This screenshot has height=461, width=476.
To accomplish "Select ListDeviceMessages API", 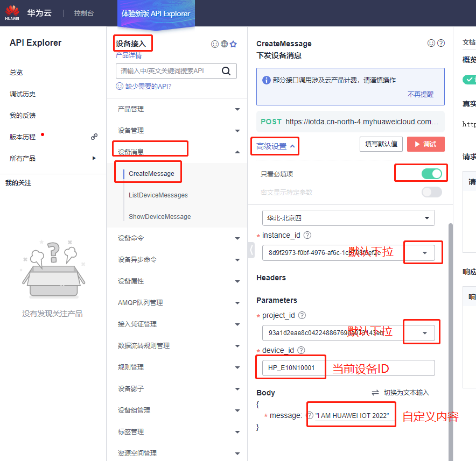I will point(158,195).
